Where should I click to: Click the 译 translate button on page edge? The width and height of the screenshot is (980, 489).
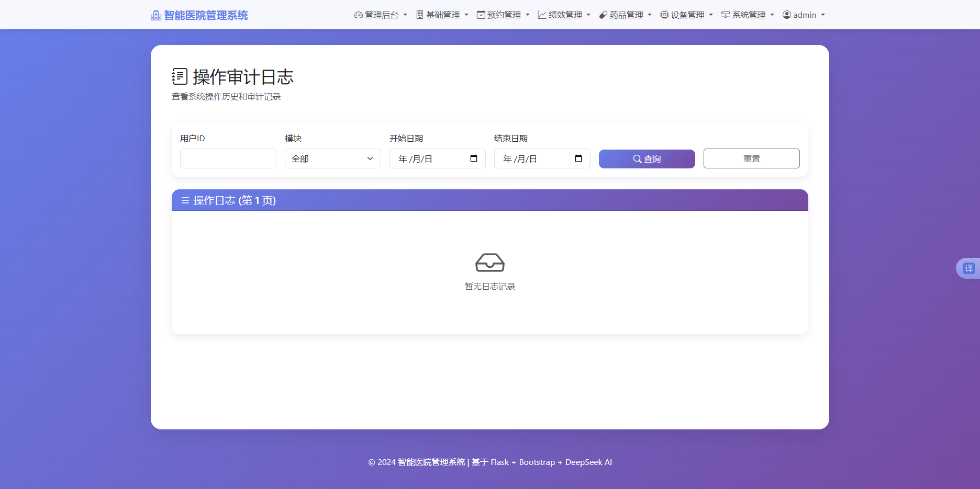click(x=970, y=268)
